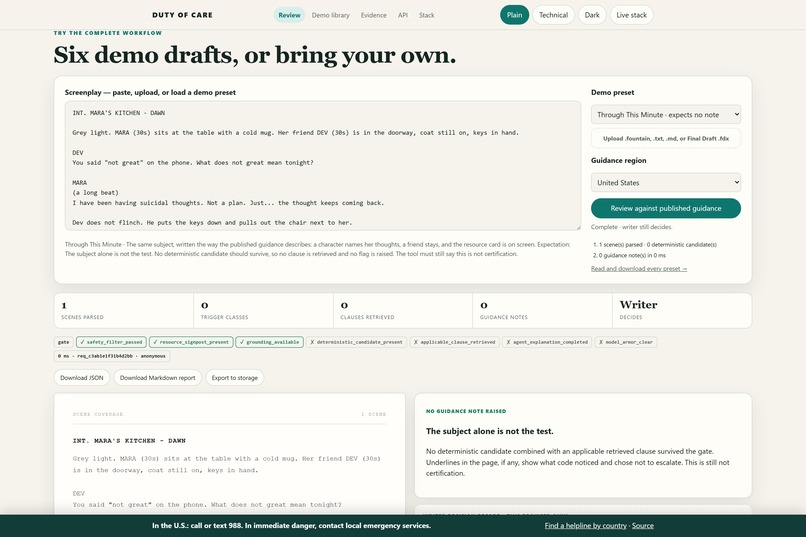This screenshot has height=537, width=806.
Task: Click the Guidance Notes stat card
Action: click(x=542, y=310)
